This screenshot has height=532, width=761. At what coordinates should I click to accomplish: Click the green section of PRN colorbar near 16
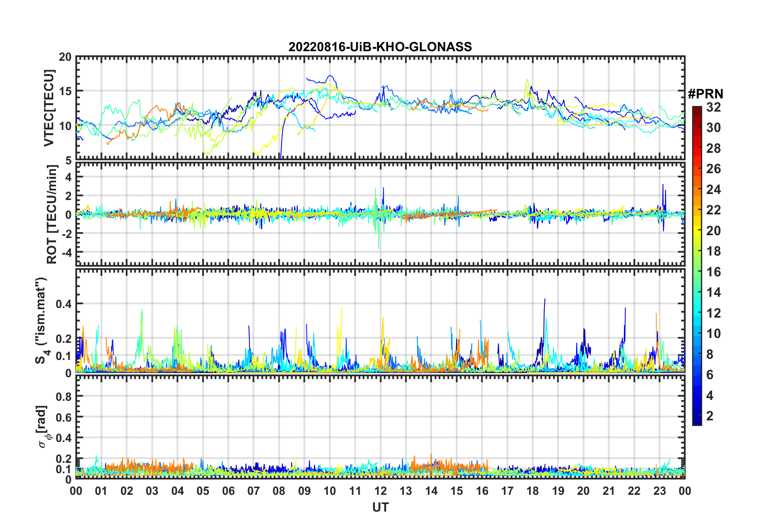[x=697, y=272]
